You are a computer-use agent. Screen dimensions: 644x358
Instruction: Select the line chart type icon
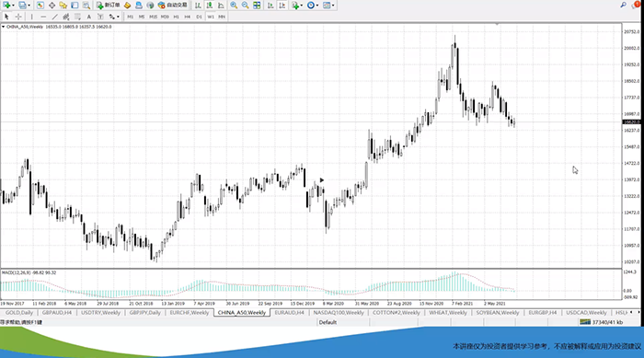[221, 6]
